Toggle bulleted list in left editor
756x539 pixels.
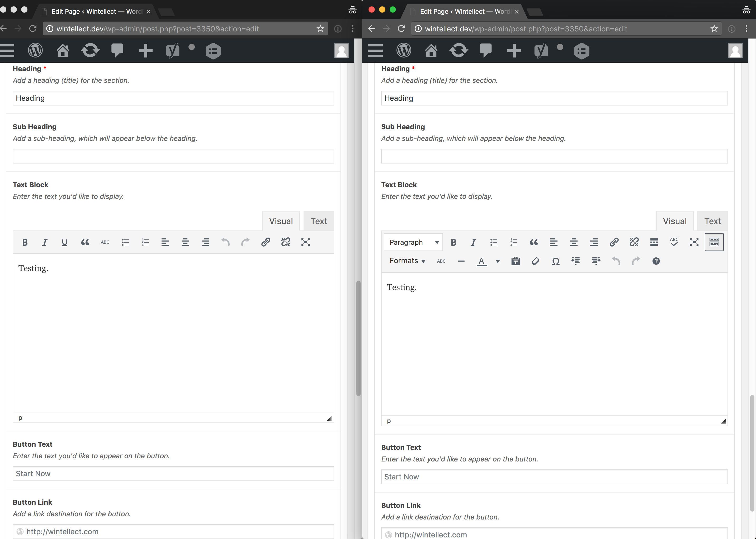(x=125, y=242)
